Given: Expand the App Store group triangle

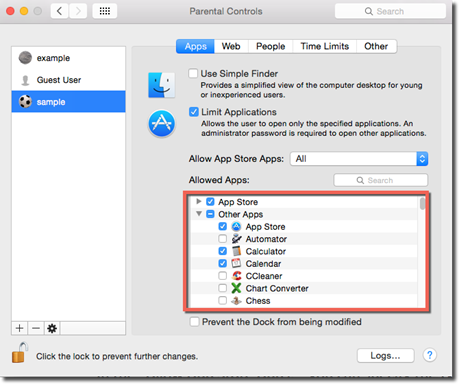Looking at the screenshot, I should [x=199, y=201].
